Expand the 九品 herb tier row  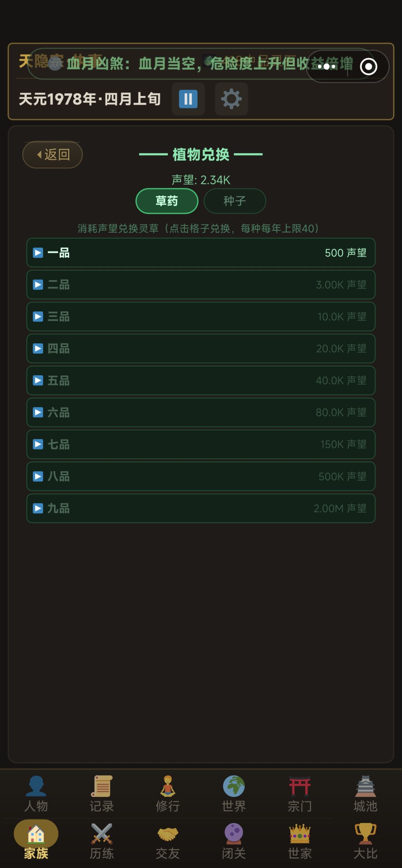(201, 508)
